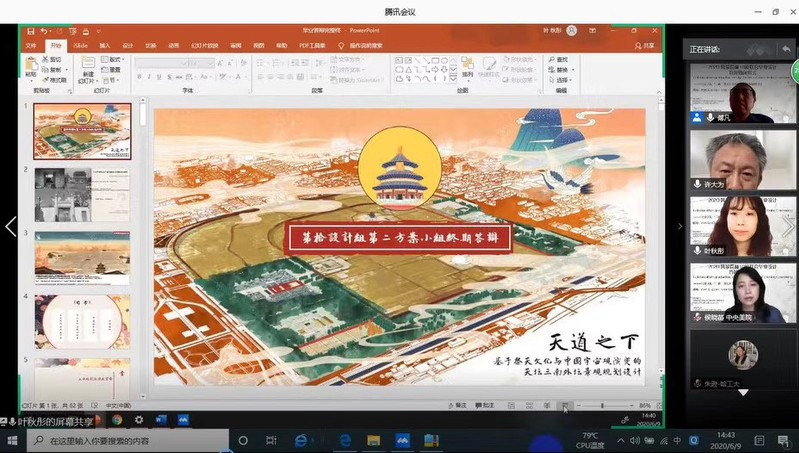This screenshot has width=799, height=453.
Task: Select slide 4 thumbnail in slide panel
Action: 82,322
